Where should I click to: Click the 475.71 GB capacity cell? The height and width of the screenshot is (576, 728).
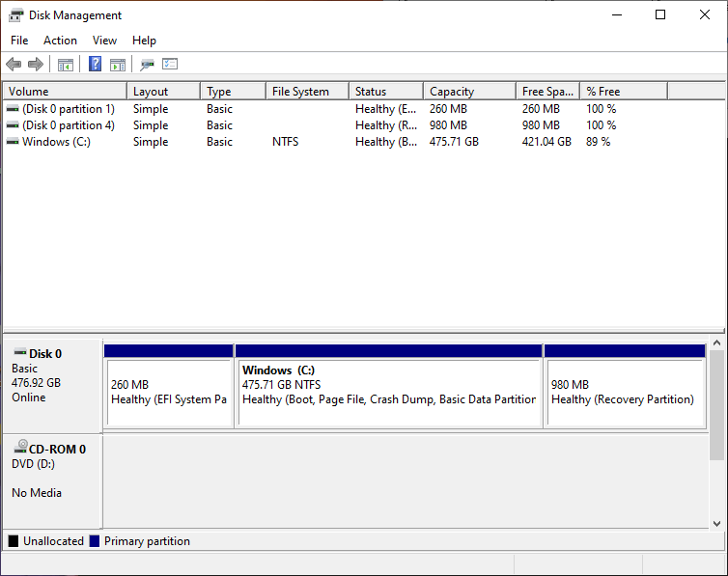pos(454,142)
